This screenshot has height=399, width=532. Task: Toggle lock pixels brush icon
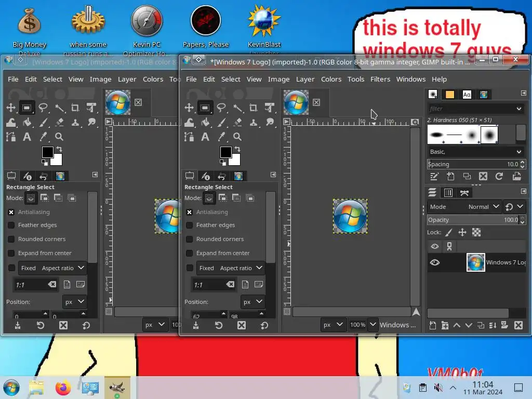coord(448,232)
